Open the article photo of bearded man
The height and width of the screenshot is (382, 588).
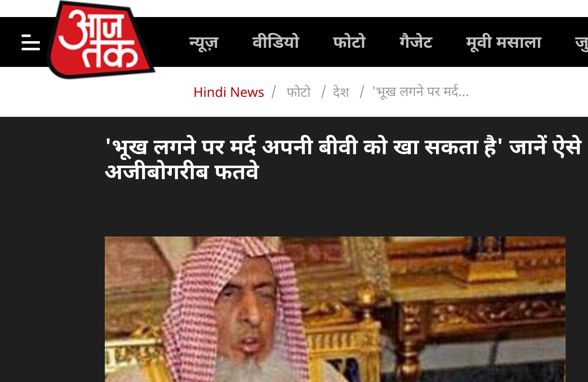pos(335,309)
